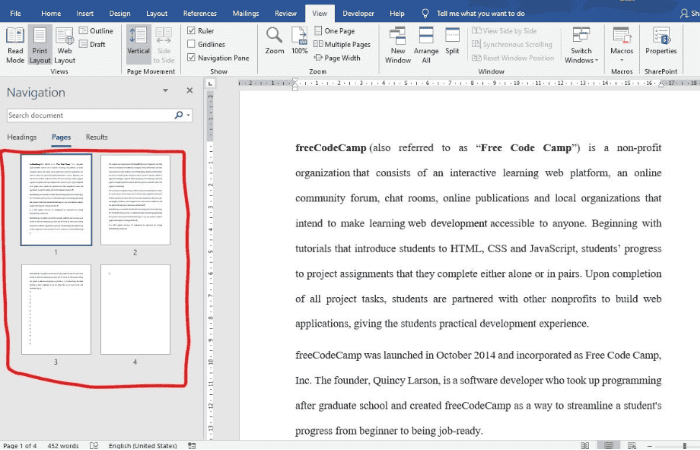This screenshot has width=700, height=450.
Task: Open a New Window
Action: [398, 46]
